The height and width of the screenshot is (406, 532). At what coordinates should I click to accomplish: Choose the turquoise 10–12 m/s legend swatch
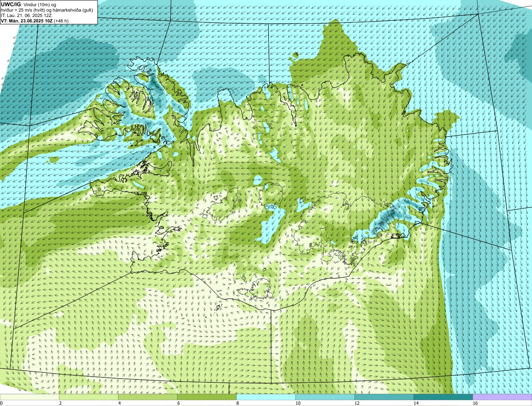coord(325,397)
